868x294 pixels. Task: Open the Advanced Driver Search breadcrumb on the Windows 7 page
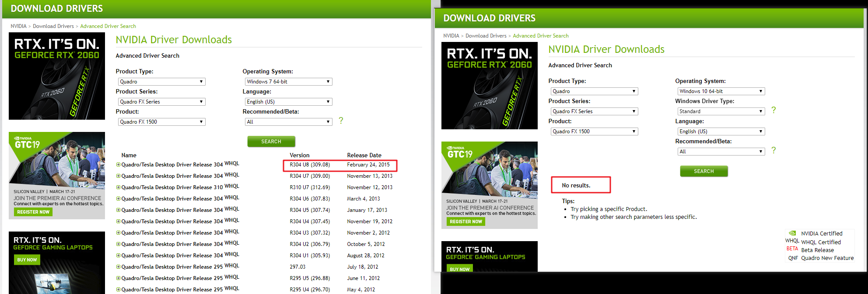pyautogui.click(x=108, y=26)
